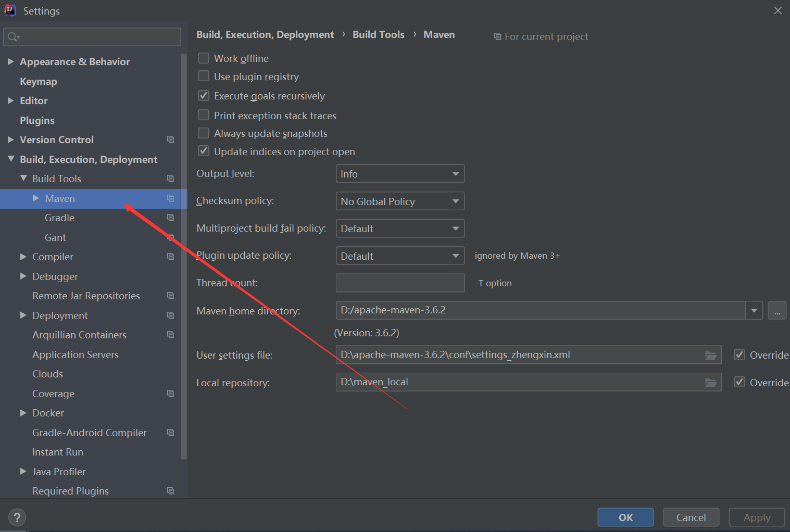Image resolution: width=790 pixels, height=532 pixels.
Task: Enable the Use plugin registry checkbox
Action: click(x=204, y=76)
